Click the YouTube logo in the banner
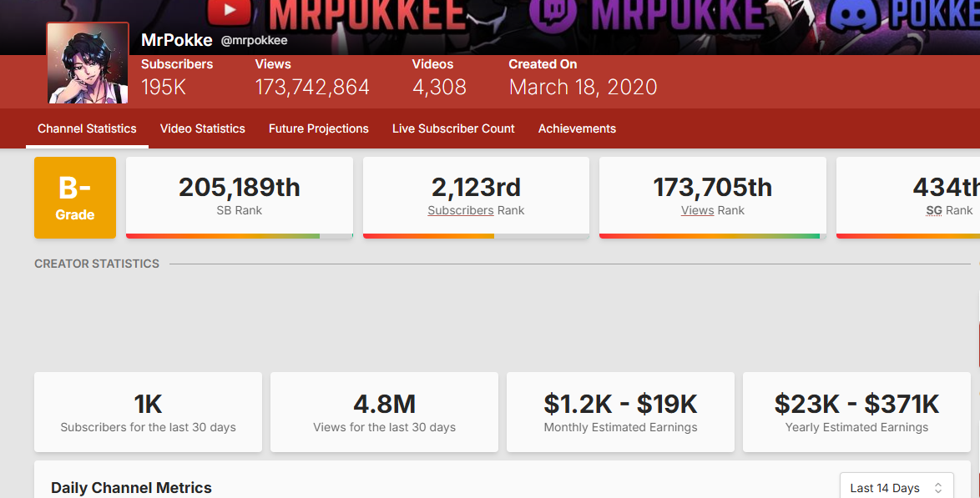This screenshot has width=980, height=498. coord(230,11)
